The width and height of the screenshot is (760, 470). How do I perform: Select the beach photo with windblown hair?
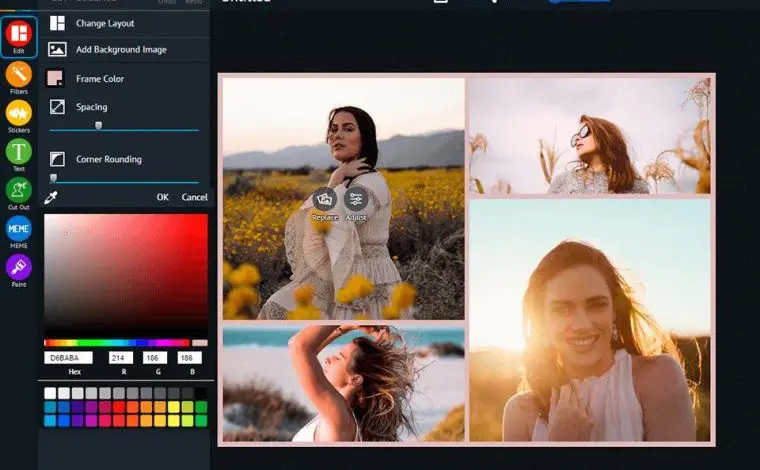point(344,383)
